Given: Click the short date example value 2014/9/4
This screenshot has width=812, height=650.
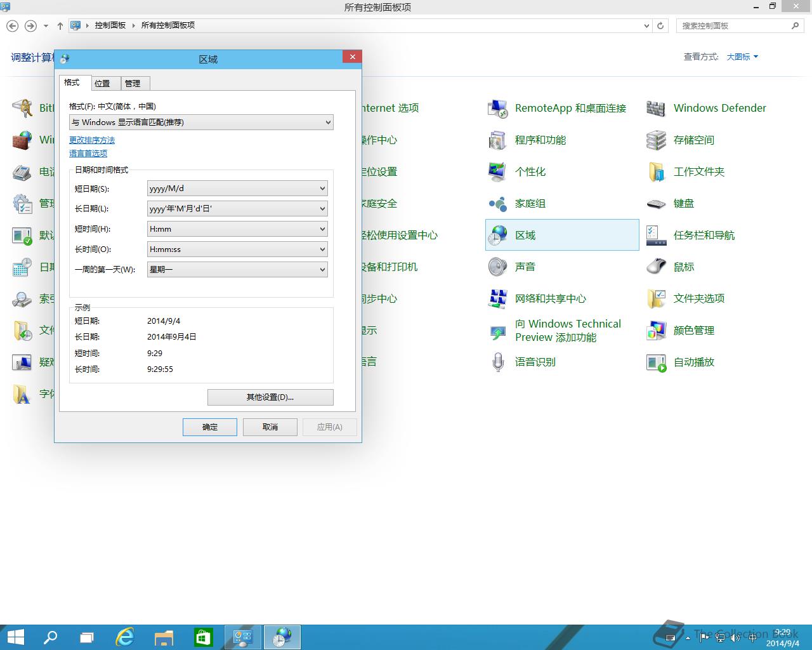Looking at the screenshot, I should 164,321.
